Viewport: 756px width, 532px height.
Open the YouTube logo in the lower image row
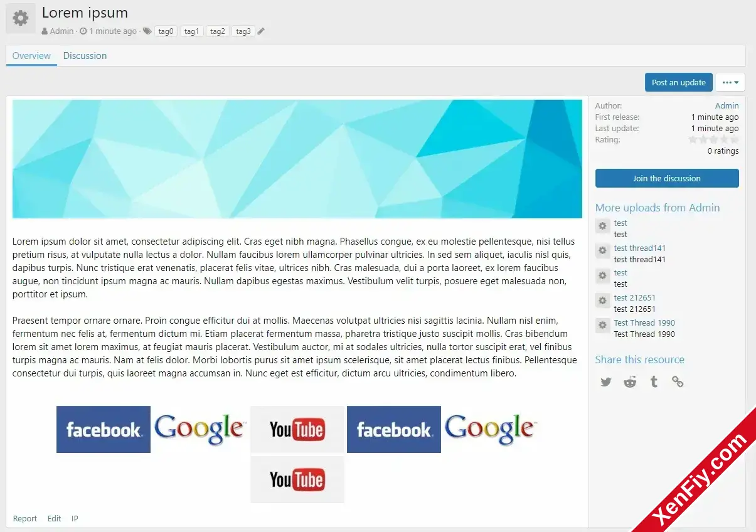pyautogui.click(x=297, y=479)
